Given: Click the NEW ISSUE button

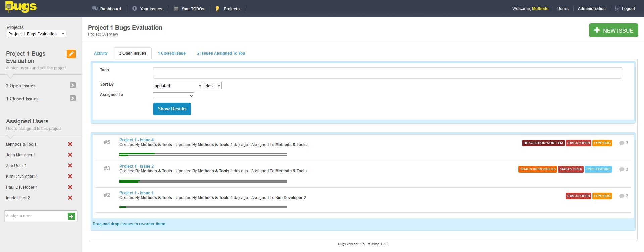Looking at the screenshot, I should click(613, 30).
